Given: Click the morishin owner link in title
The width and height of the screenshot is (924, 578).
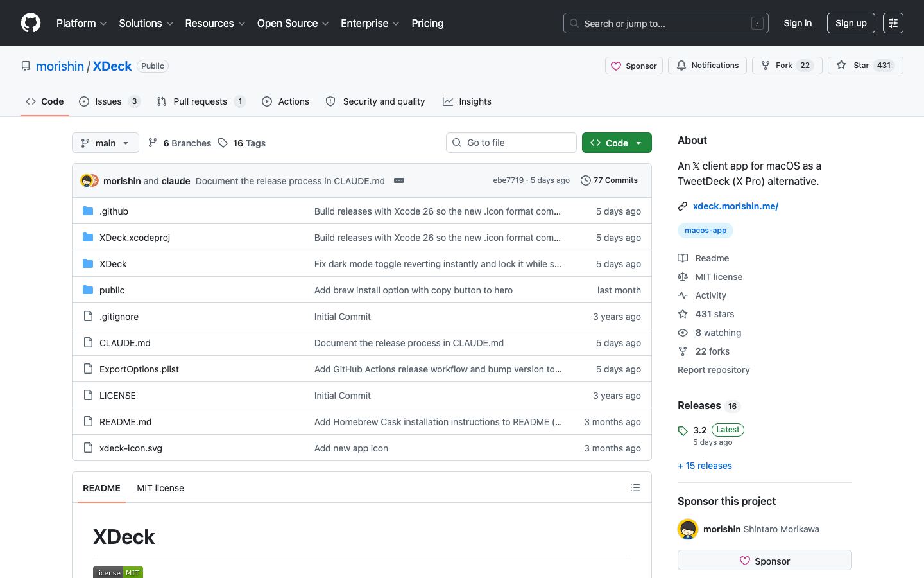Looking at the screenshot, I should [60, 66].
